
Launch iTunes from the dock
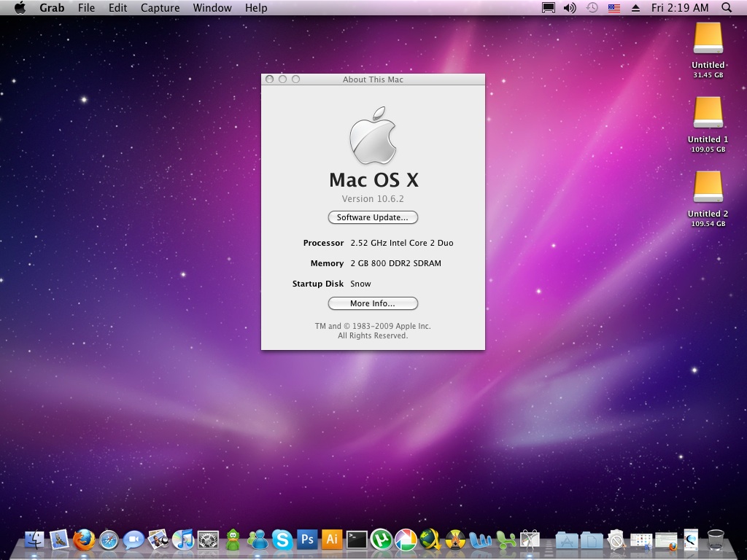pyautogui.click(x=183, y=540)
